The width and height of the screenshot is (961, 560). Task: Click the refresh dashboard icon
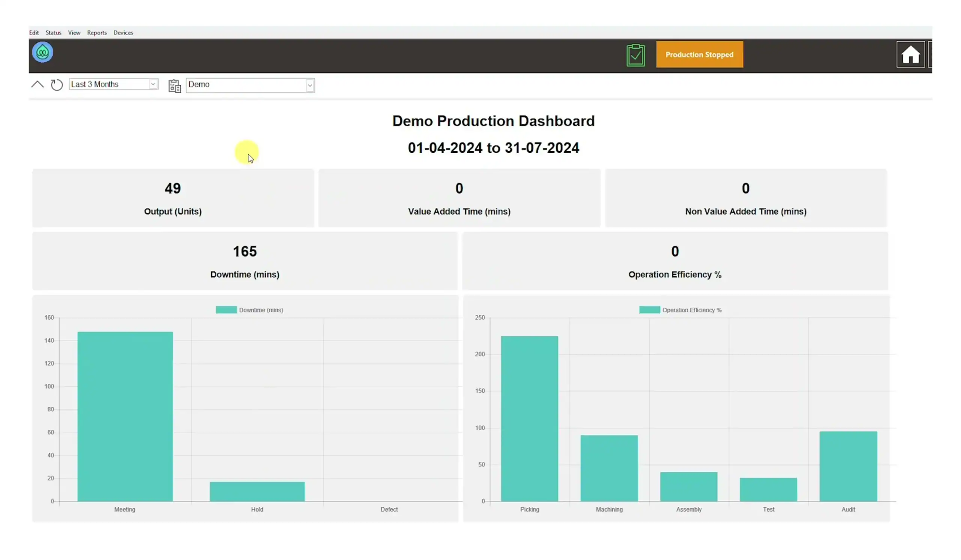[x=56, y=84]
